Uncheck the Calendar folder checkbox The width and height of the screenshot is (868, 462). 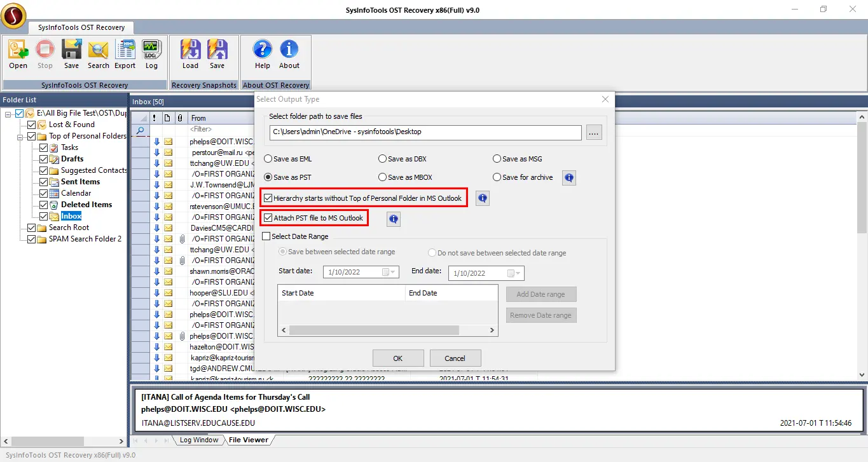pyautogui.click(x=44, y=193)
